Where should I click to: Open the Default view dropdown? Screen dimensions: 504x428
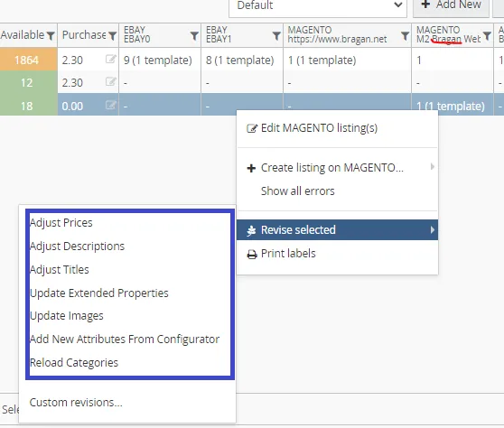[318, 6]
